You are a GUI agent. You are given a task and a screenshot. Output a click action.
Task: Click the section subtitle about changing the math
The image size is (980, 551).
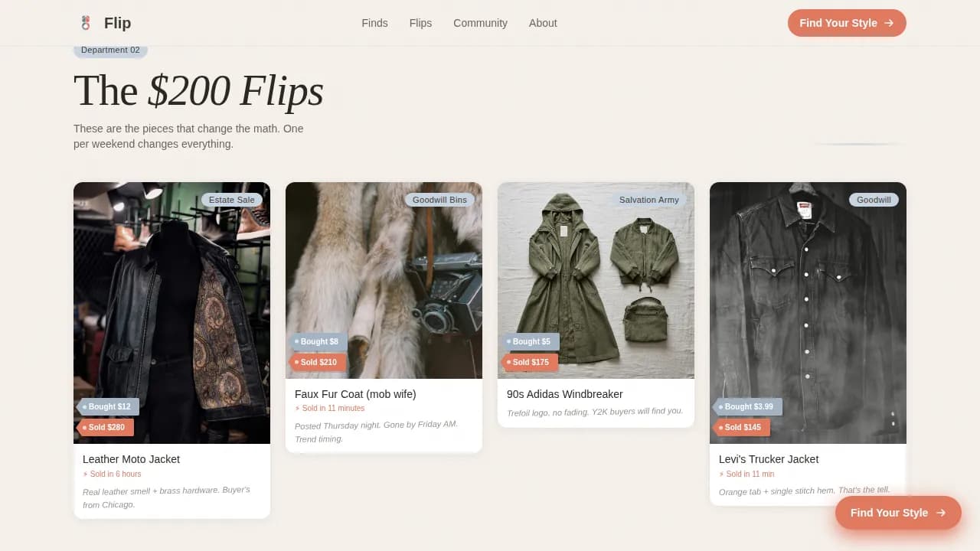pos(188,136)
